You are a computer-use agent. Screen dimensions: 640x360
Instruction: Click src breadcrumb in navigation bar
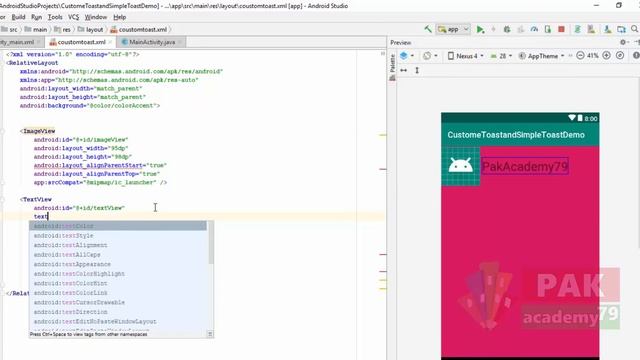(x=10, y=29)
